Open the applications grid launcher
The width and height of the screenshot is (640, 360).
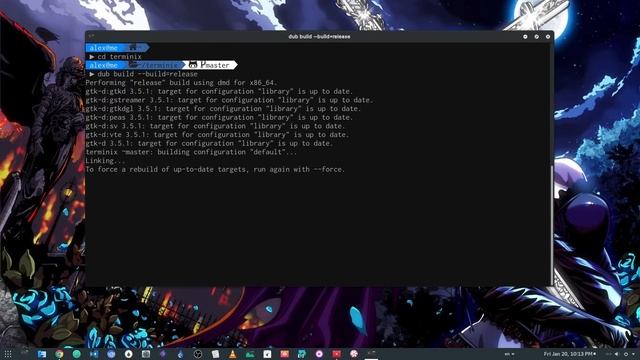point(8,354)
